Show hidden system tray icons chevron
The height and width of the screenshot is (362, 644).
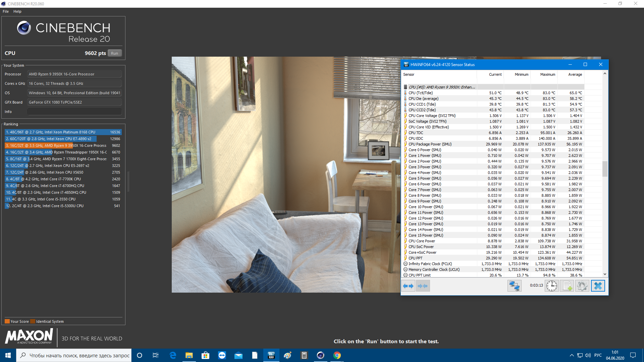coord(572,355)
